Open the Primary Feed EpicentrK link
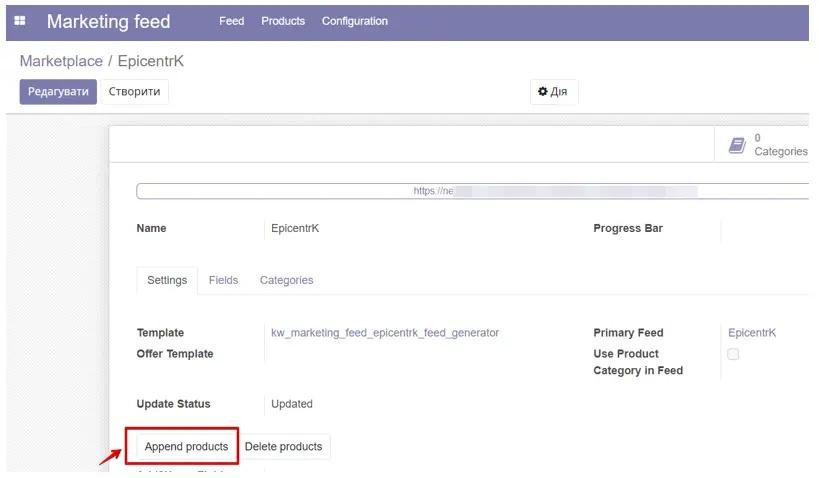 coord(752,333)
